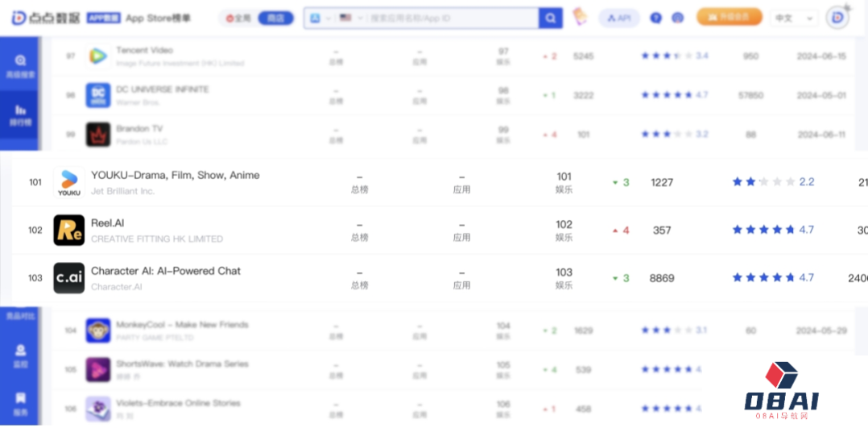Switch to the 全局 global mode toggle

(238, 19)
